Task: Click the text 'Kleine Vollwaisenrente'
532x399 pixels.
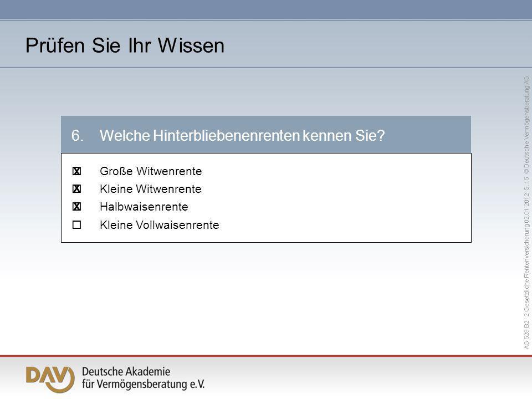Action: tap(160, 225)
